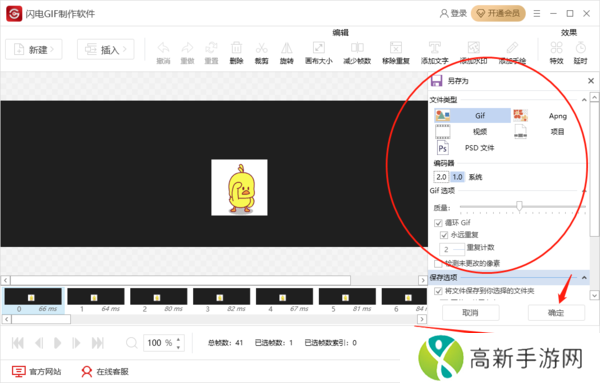Click the 登录 login user icon

pyautogui.click(x=444, y=14)
